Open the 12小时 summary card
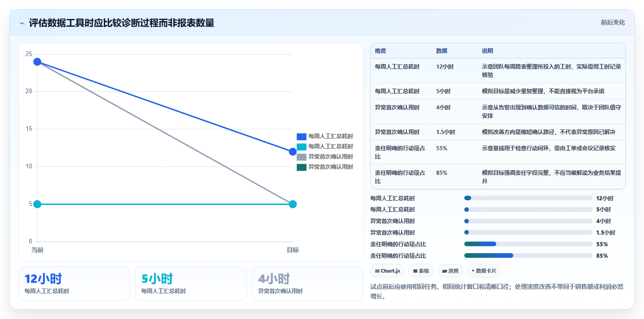 coord(74,283)
